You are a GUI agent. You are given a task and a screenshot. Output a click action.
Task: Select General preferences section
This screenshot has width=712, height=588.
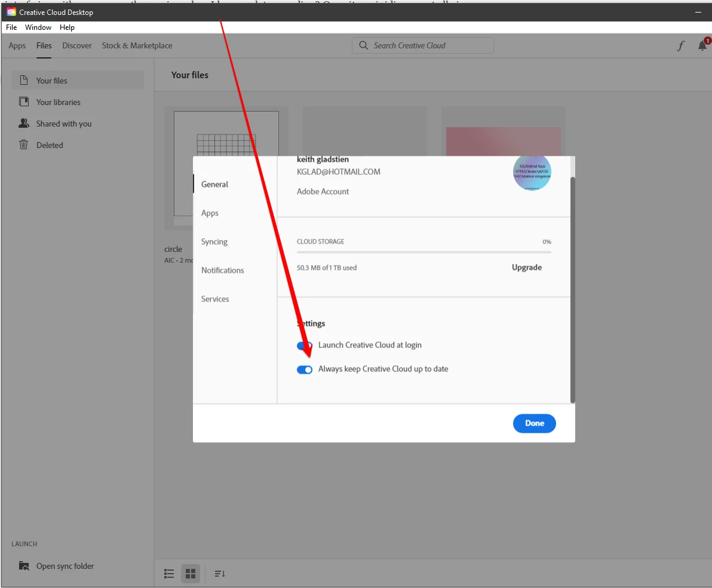215,184
